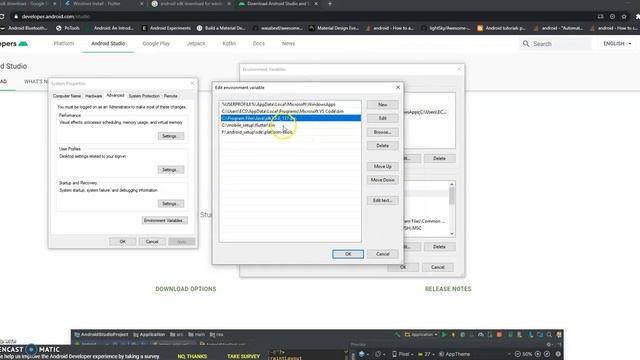Close the System Properties window

click(193, 83)
